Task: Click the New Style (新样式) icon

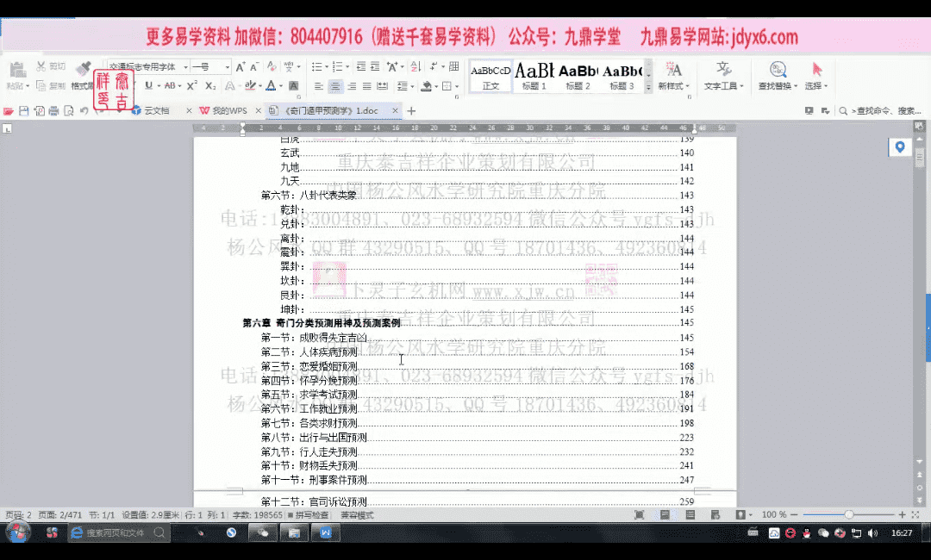Action: point(673,75)
